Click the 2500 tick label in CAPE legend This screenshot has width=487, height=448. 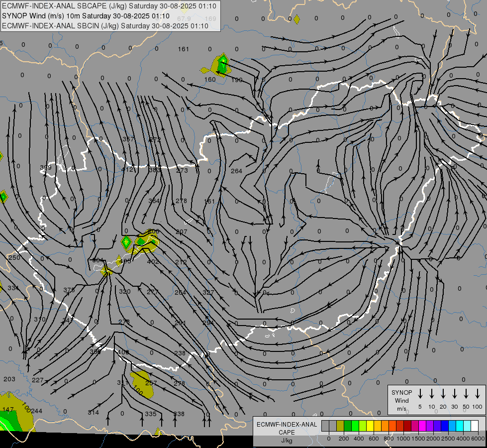448,439
